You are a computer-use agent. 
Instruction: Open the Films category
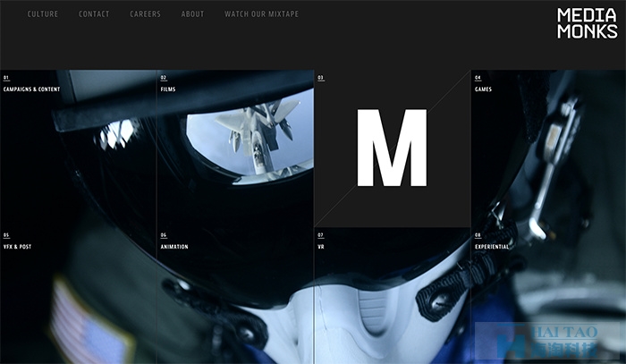(x=168, y=89)
